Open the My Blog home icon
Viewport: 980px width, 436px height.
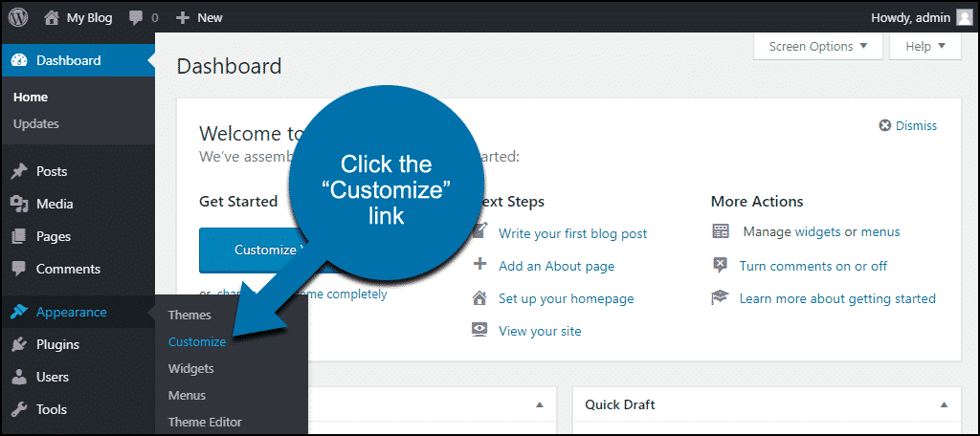click(x=52, y=17)
